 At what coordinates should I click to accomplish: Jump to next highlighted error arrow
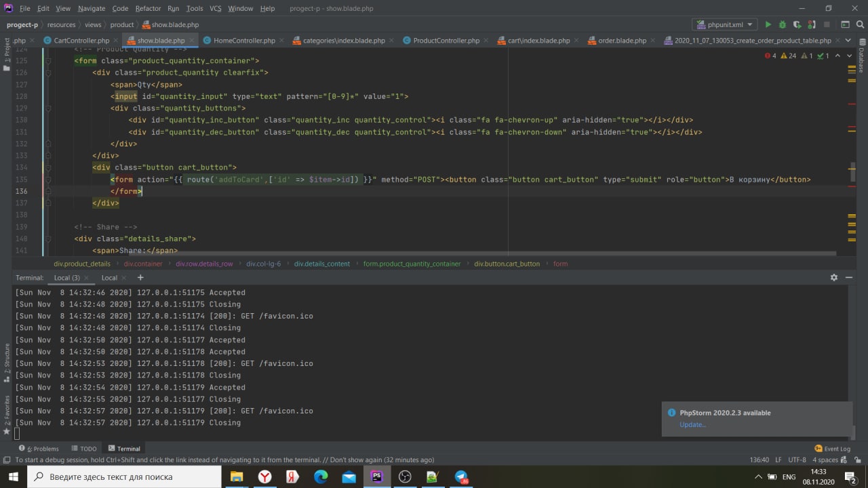click(850, 56)
